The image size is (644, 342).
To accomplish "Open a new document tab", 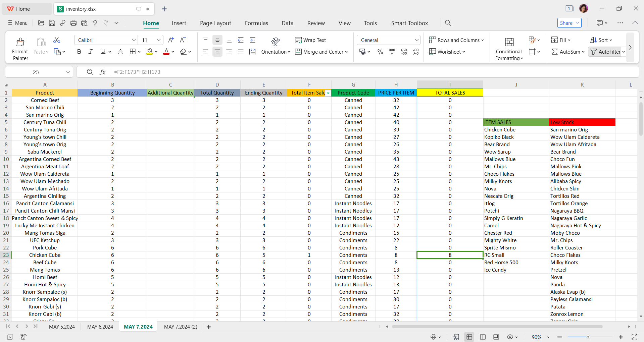I will tap(164, 9).
